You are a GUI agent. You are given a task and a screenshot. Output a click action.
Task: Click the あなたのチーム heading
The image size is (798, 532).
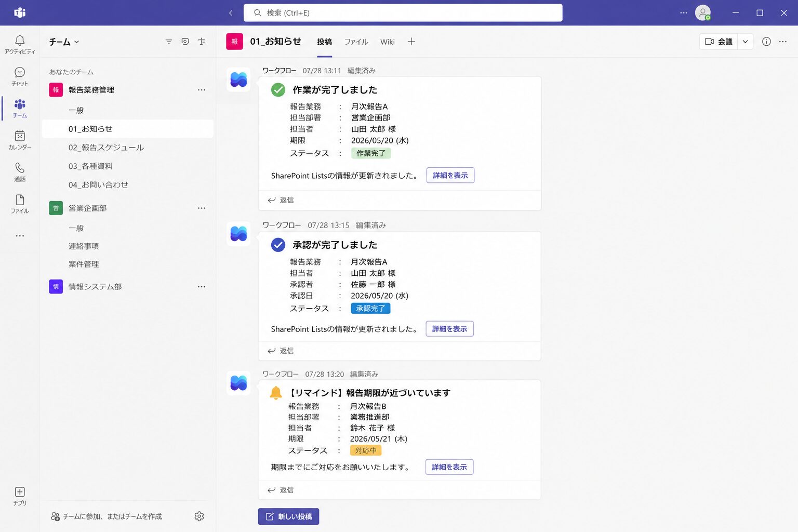pos(71,72)
